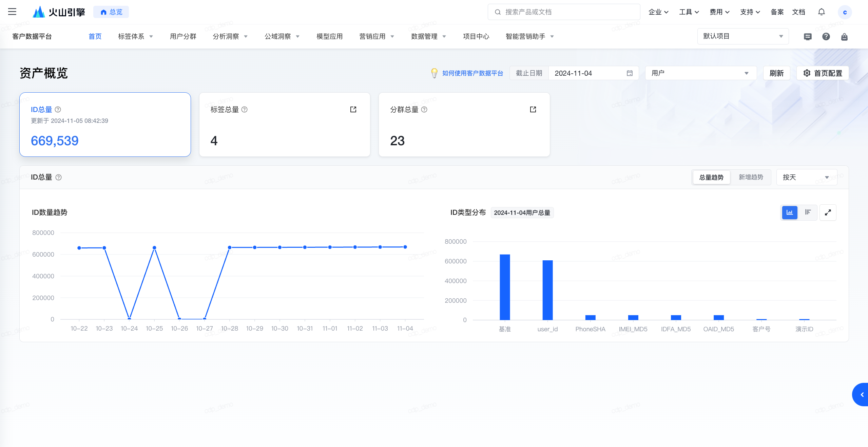Viewport: 868px width, 447px height.
Task: Switch to horizontal bar chart view
Action: tap(808, 212)
